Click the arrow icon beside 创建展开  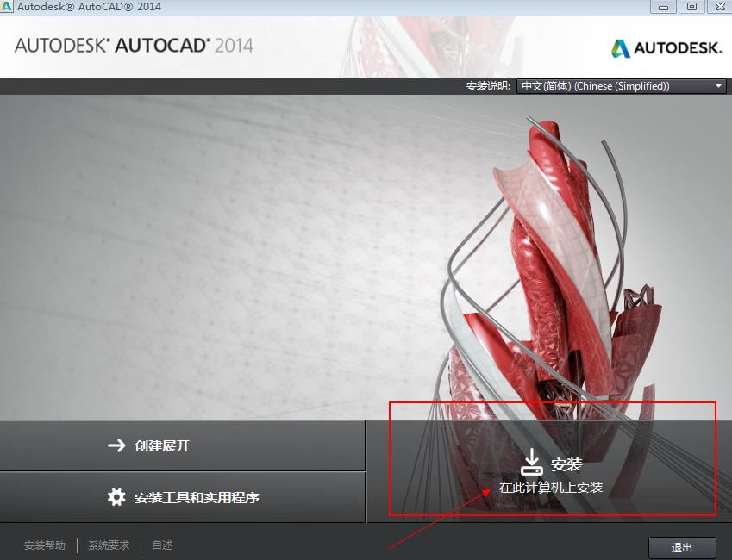click(116, 445)
